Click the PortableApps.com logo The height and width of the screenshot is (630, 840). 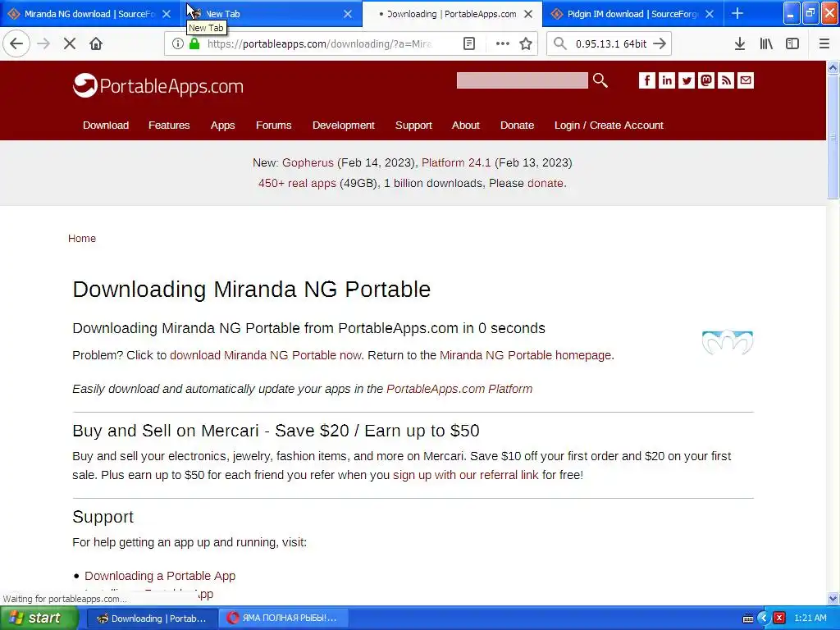pos(158,85)
